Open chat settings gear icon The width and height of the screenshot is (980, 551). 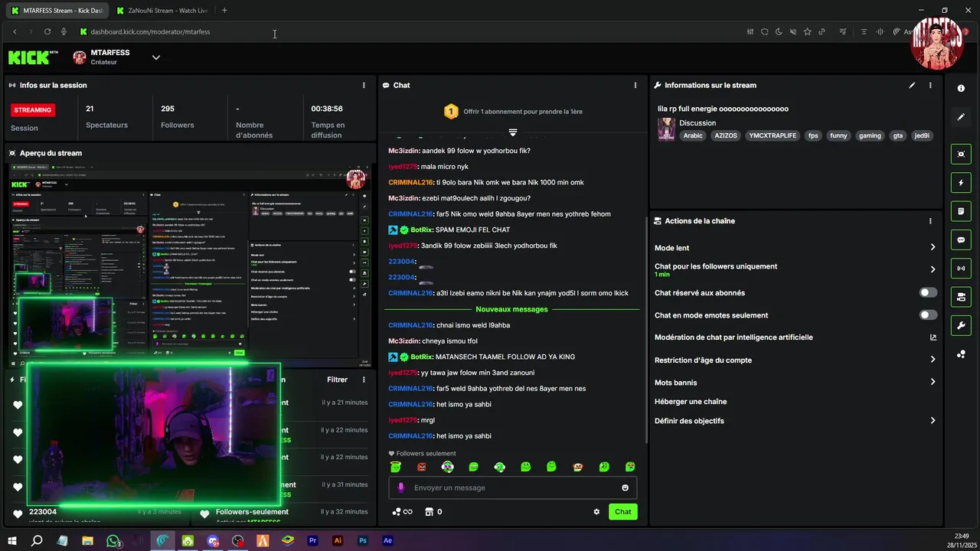click(x=596, y=512)
